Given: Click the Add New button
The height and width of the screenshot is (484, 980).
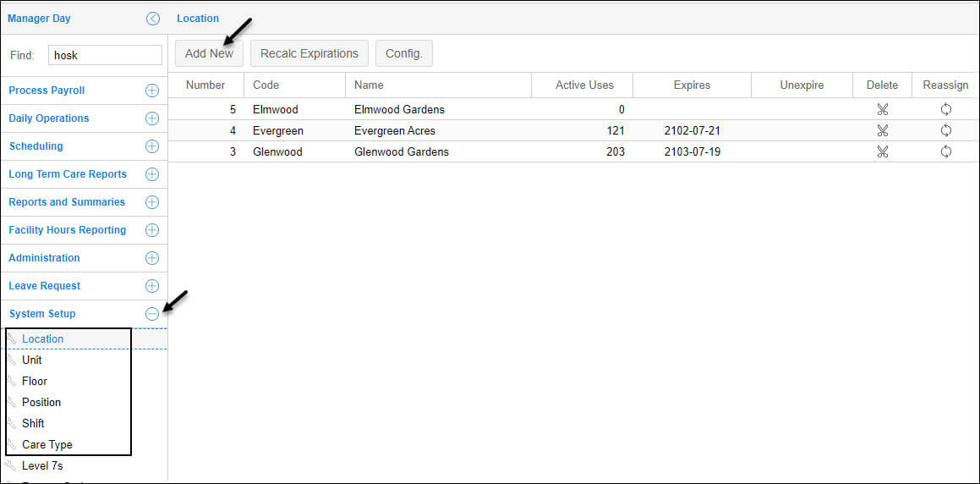Looking at the screenshot, I should pos(209,53).
